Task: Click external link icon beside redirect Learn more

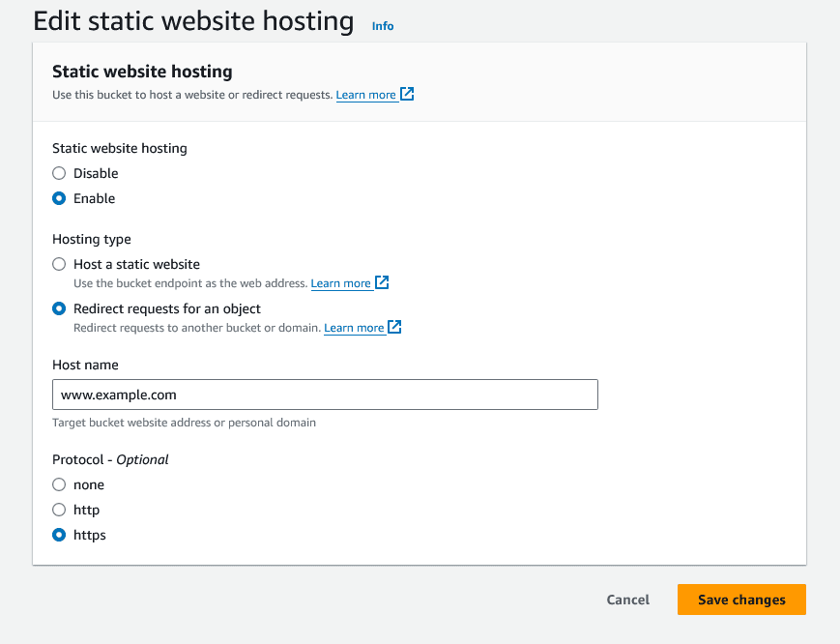Action: [x=393, y=327]
